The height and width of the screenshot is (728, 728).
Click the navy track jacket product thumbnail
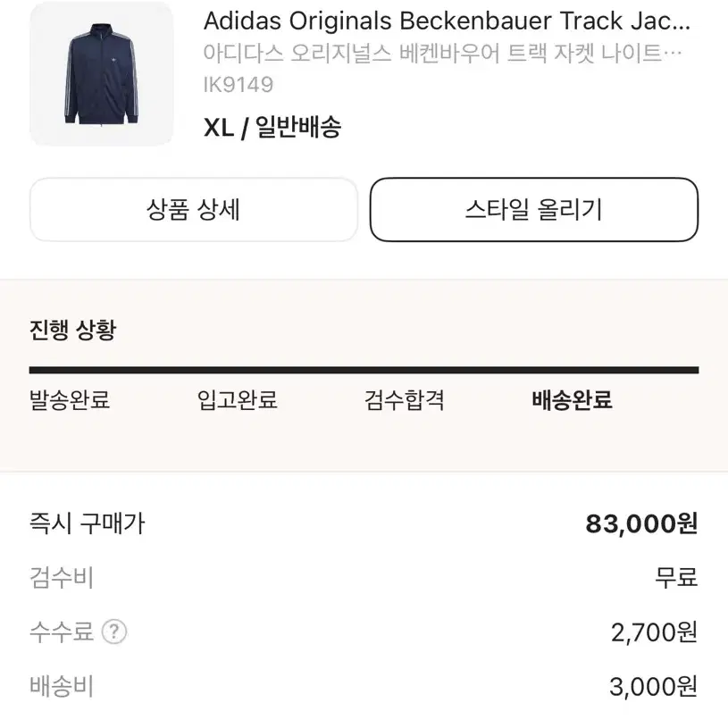tap(101, 74)
